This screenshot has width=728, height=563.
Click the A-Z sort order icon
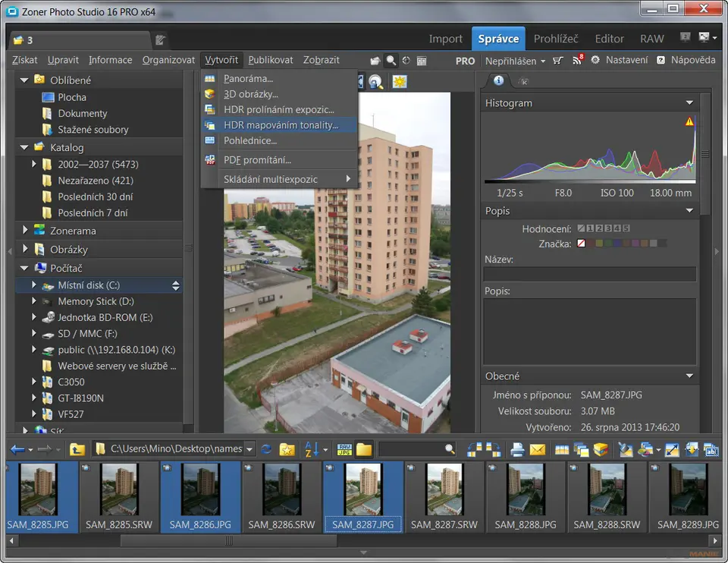click(x=311, y=450)
